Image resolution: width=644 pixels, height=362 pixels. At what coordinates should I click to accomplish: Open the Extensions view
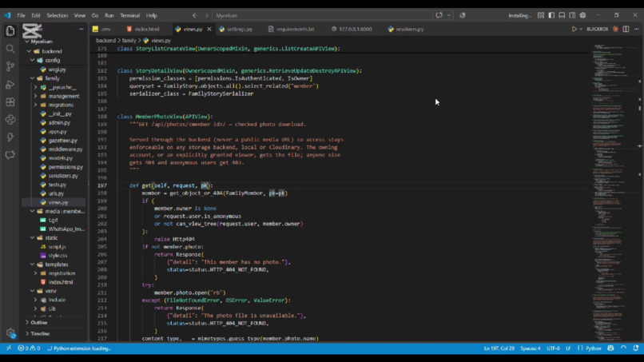(x=10, y=102)
